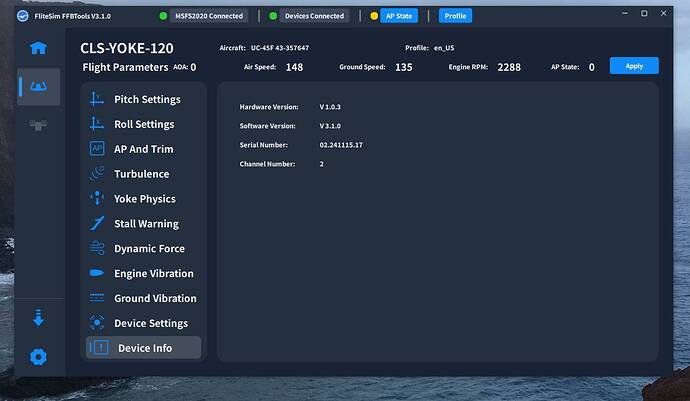
Task: Go to AP And Trim settings
Action: [x=143, y=149]
